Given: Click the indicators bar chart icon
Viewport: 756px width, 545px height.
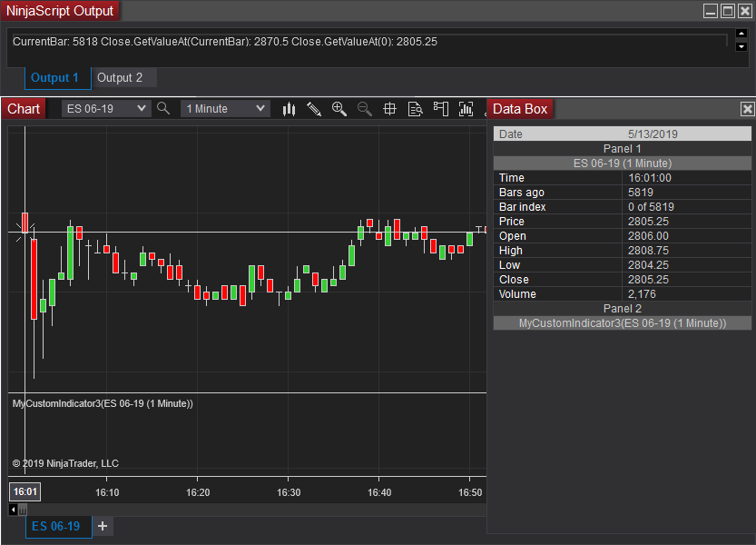Looking at the screenshot, I should pyautogui.click(x=466, y=109).
